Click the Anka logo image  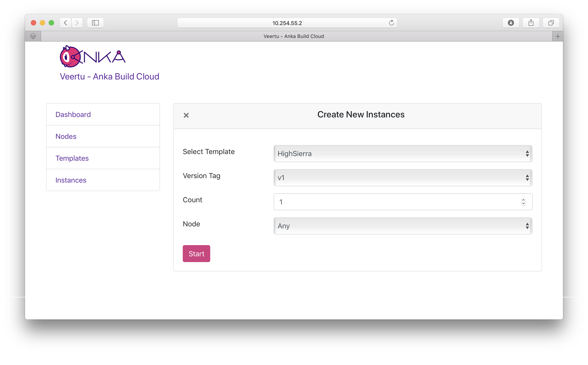point(92,56)
